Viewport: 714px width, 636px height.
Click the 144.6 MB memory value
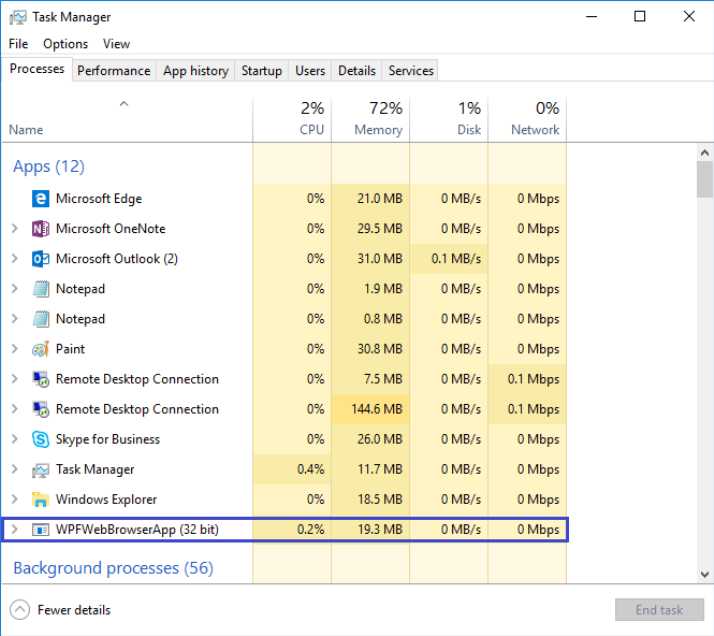[x=377, y=409]
